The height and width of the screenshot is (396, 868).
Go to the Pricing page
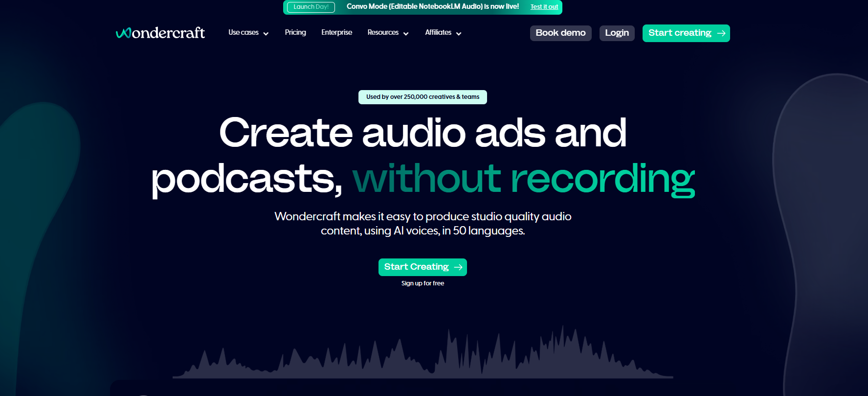295,32
